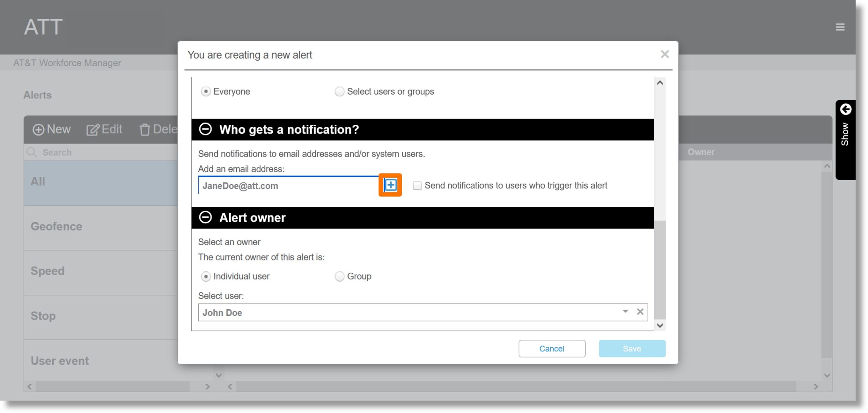Click the ATT logo text
The height and width of the screenshot is (413, 868).
(43, 27)
